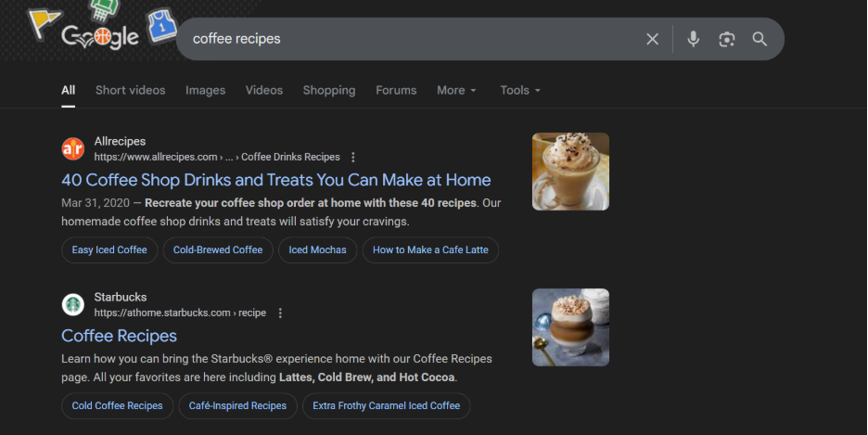Switch to Short videos tab
Viewport: 868px width, 435px height.
click(130, 90)
